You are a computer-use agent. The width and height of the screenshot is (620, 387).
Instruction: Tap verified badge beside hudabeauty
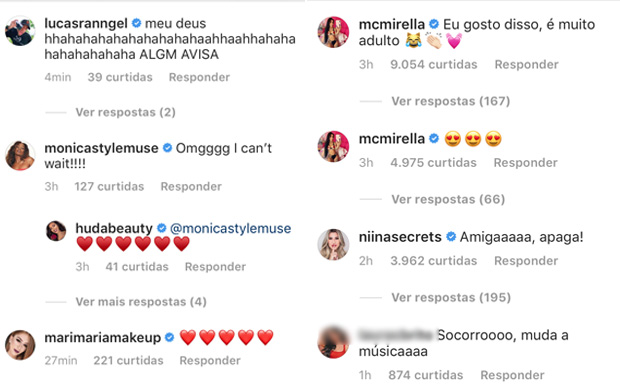pyautogui.click(x=162, y=228)
